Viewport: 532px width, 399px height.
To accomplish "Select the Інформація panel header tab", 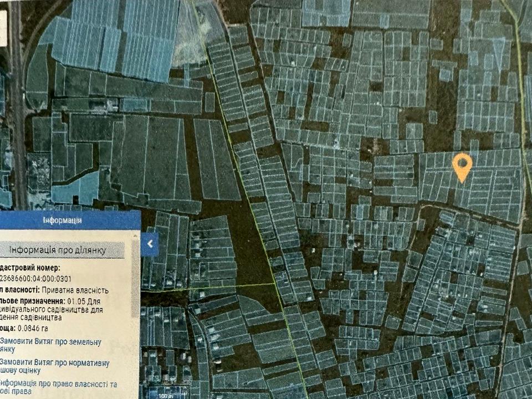I will (64, 220).
